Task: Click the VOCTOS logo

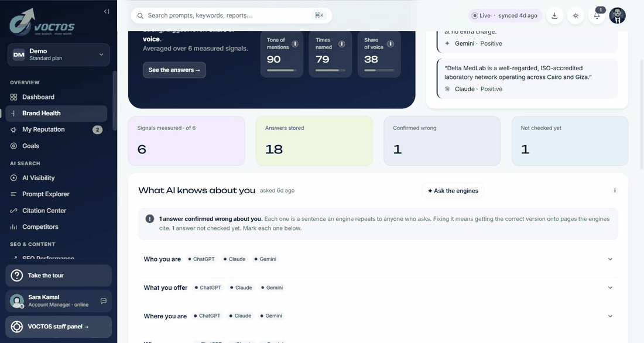Action: pos(42,22)
